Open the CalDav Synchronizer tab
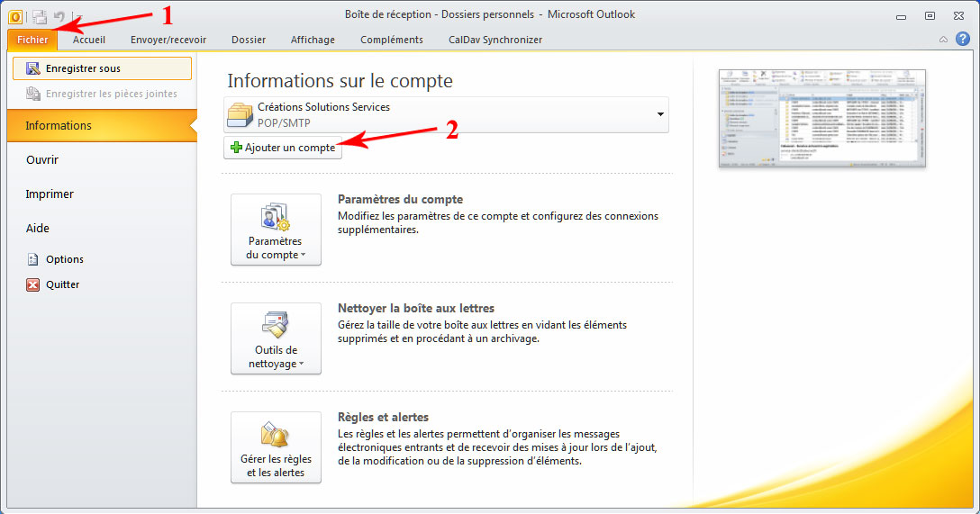Screen dimensions: 980x514 click(x=495, y=40)
